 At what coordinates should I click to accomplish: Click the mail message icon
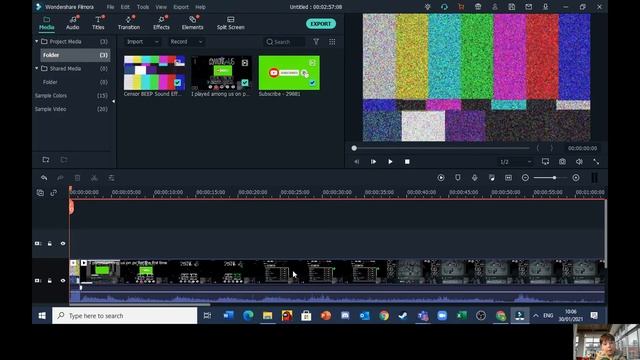point(529,7)
